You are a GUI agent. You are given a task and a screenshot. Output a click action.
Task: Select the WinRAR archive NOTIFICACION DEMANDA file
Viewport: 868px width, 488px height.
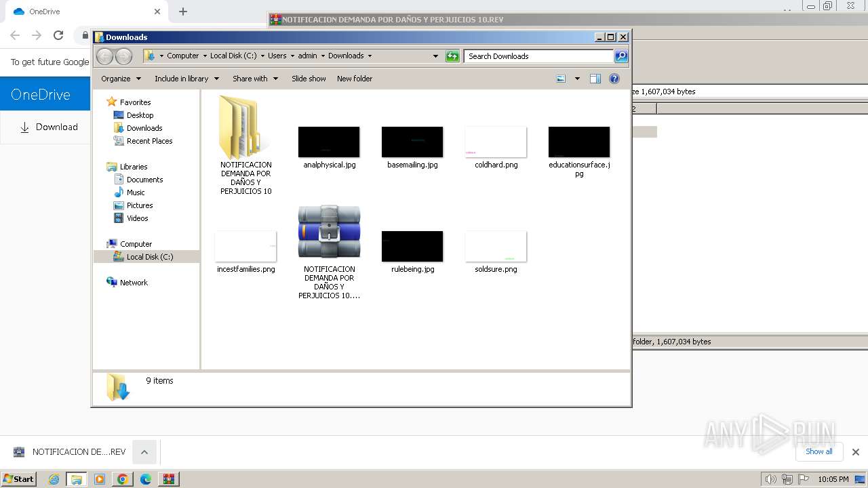pos(329,232)
